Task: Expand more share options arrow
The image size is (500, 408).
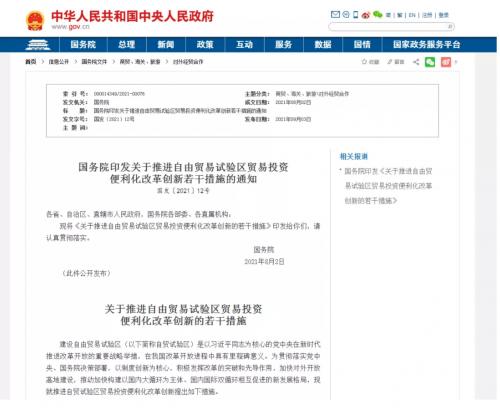Action: (x=456, y=62)
